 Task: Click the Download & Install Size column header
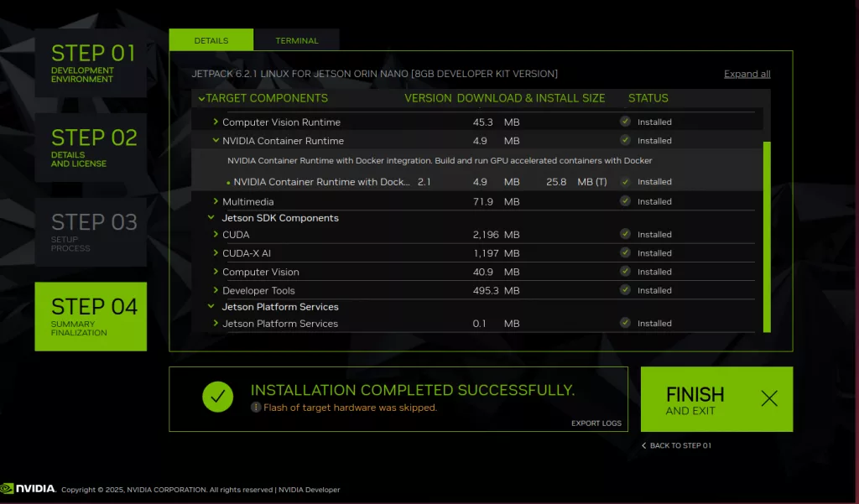[x=531, y=98]
